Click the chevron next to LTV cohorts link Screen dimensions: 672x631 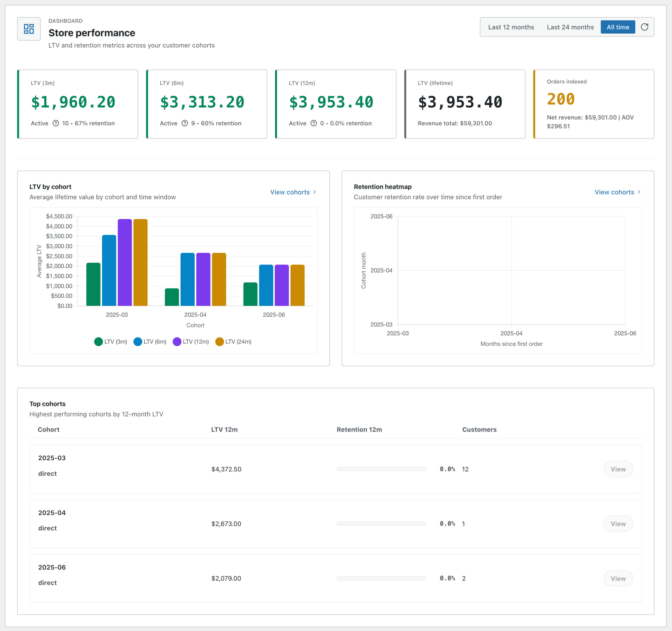point(315,192)
